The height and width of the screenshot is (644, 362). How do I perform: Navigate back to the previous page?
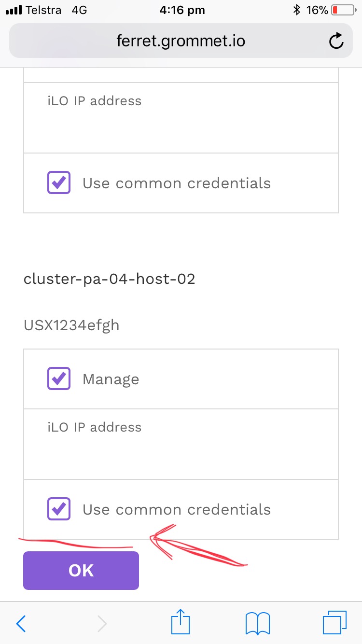click(x=20, y=623)
